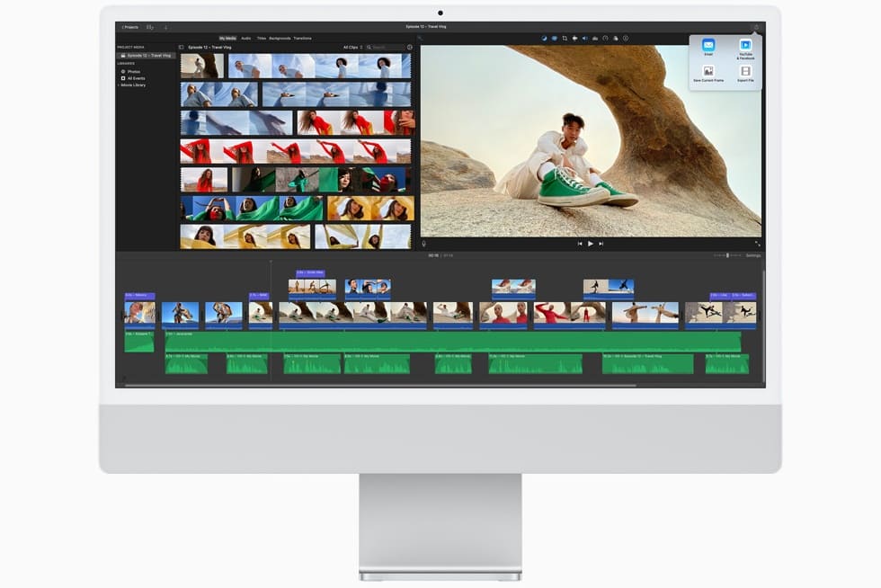The height and width of the screenshot is (588, 881).
Task: Open the Speed speedometer tool
Action: [605, 39]
